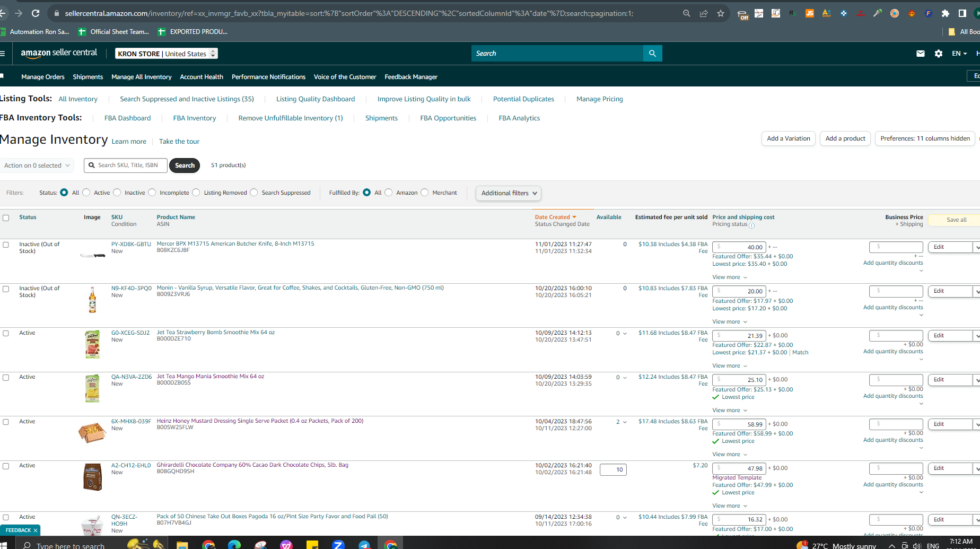Viewport: 980px width, 549px height.
Task: Click the Jet Tea Strawberry Bomb thumbnail
Action: pyautogui.click(x=92, y=344)
